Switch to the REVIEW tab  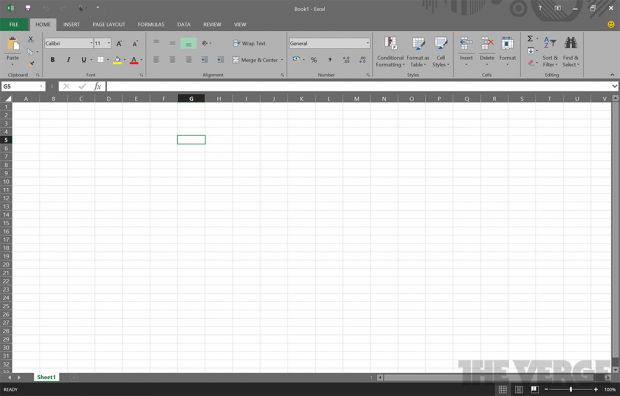212,25
